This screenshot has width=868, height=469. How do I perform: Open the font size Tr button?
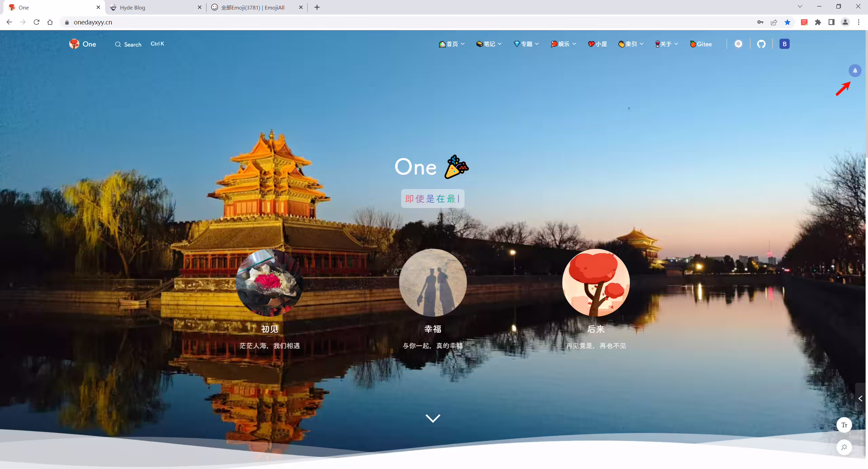point(844,425)
